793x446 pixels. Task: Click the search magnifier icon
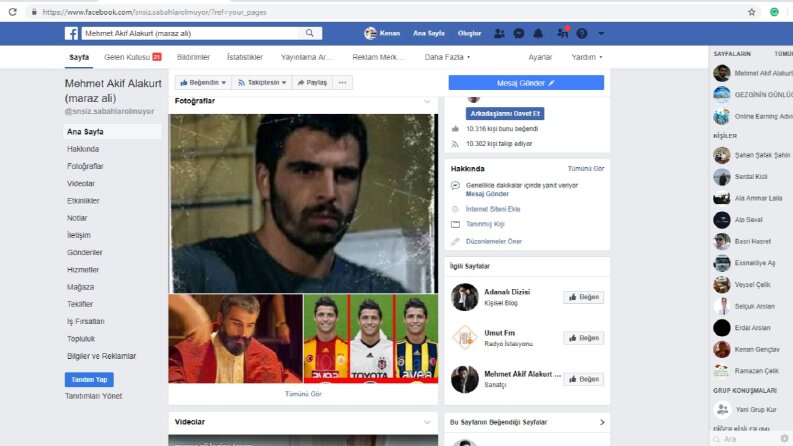click(310, 33)
